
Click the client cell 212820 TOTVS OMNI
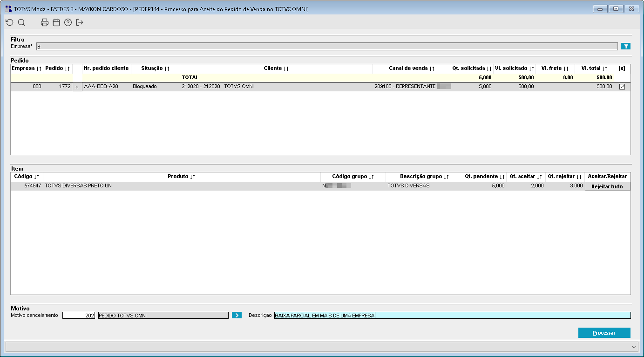[x=276, y=87]
